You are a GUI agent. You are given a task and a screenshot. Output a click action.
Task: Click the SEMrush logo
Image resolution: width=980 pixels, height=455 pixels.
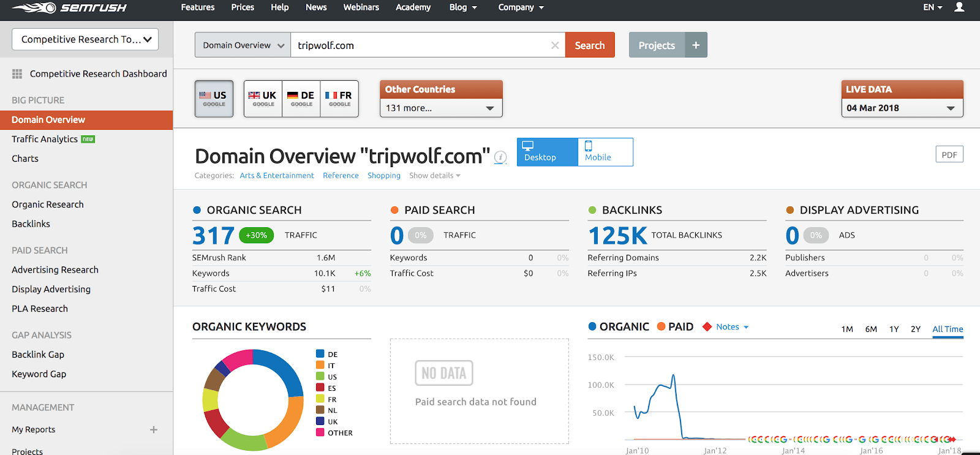(69, 7)
